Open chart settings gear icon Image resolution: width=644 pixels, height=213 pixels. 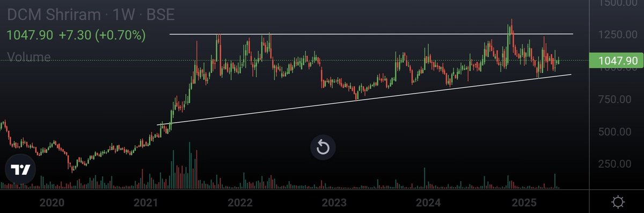[618, 202]
